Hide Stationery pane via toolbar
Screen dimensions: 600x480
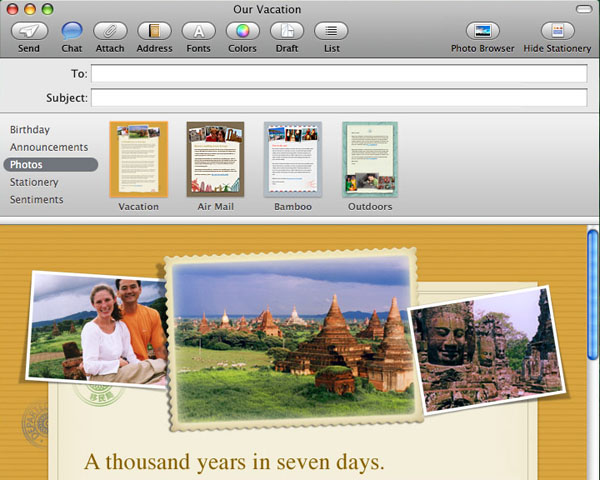coord(557,31)
